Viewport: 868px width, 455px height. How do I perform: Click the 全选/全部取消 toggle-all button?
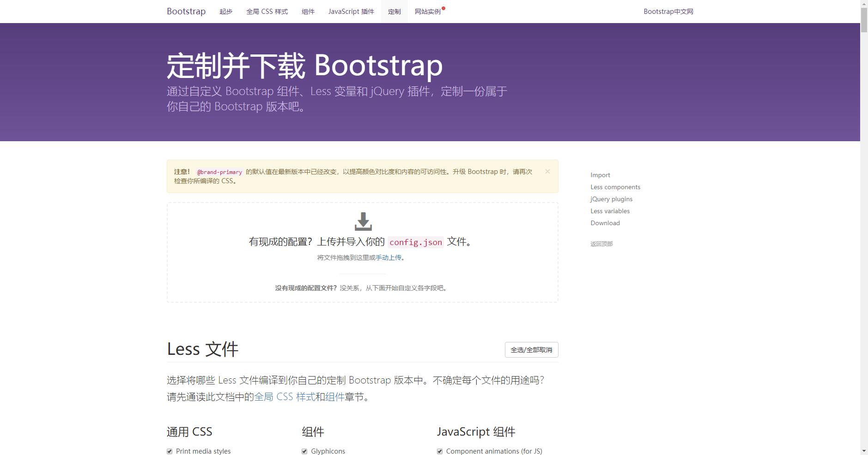[x=531, y=350]
